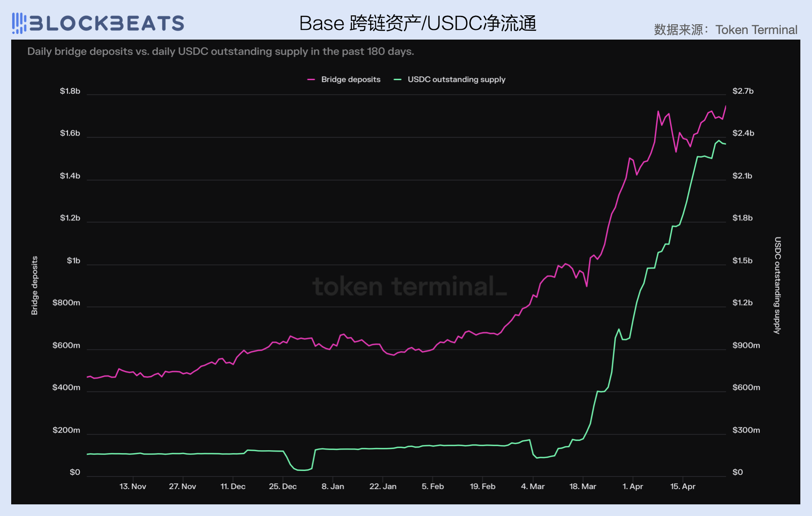Click the Daily bridge deposits subtitle text
The width and height of the screenshot is (812, 516).
(x=220, y=51)
